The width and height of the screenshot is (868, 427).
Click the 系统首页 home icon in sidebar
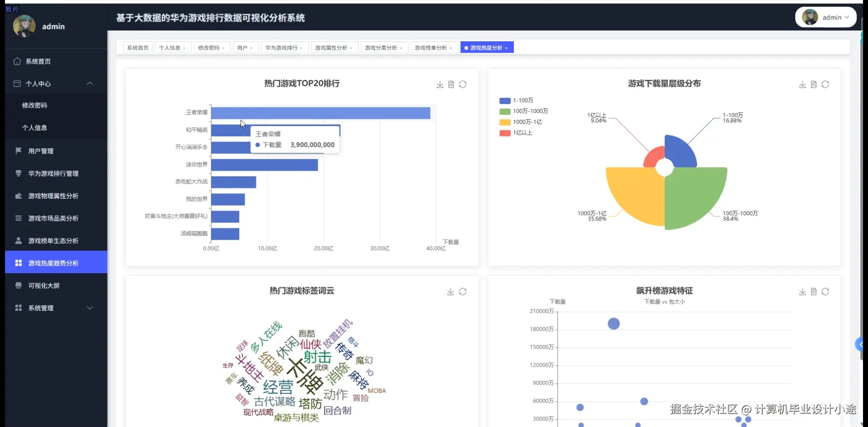pyautogui.click(x=17, y=61)
